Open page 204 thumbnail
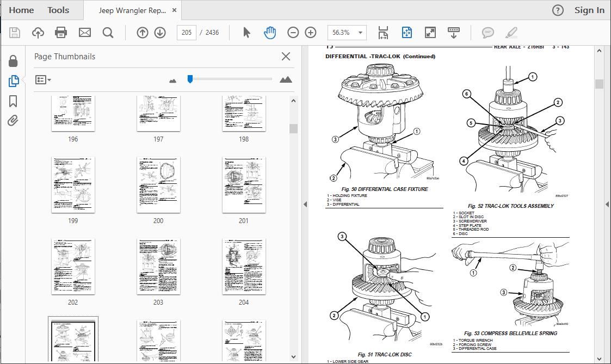611x364 pixels. 244,266
